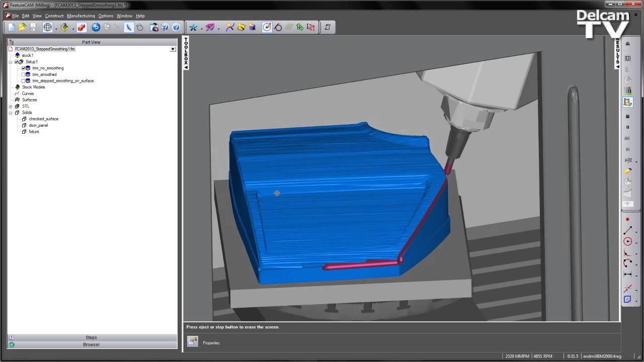Open the blue Help question icon
644x362 pixels.
coord(176,27)
